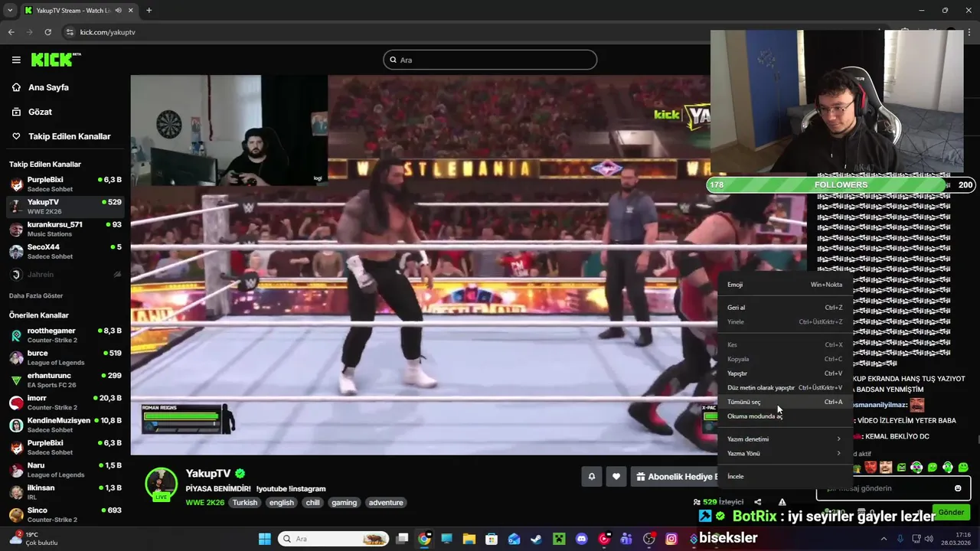Open kurankursu_571 followed channel
The height and width of the screenshot is (551, 980).
tap(65, 229)
